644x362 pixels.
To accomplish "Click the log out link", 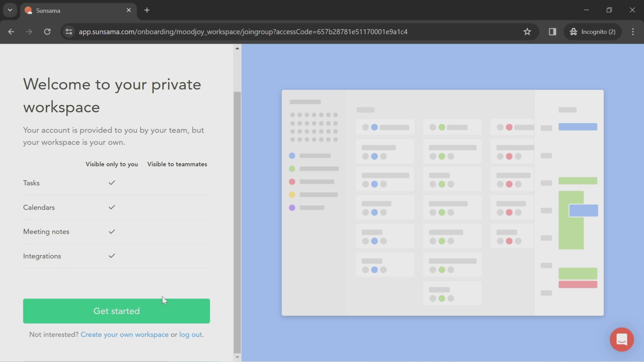I will pos(190,334).
